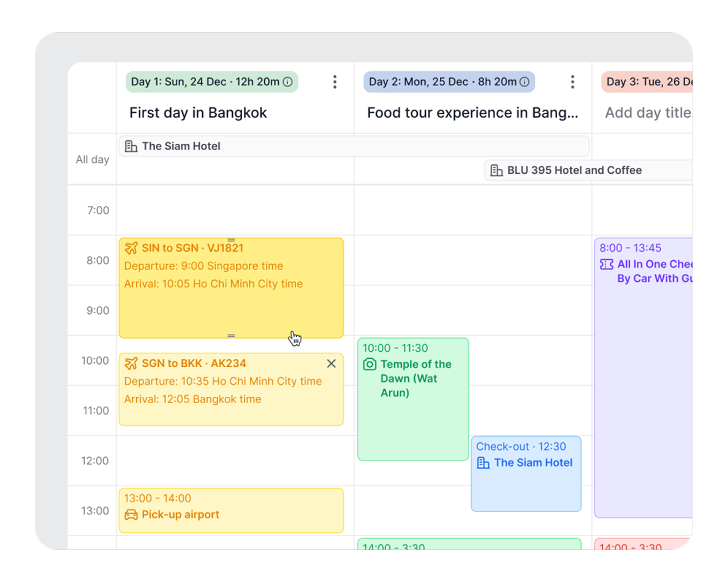Screen dimensions: 728x582
Task: Click the airplane icon on SIN to SGN flight
Action: [131, 248]
